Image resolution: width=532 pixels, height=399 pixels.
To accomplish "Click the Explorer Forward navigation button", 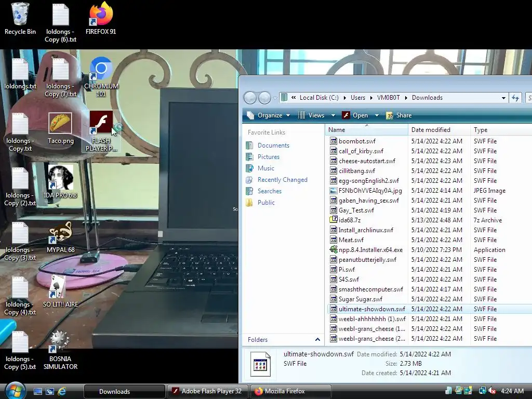I will 264,98.
